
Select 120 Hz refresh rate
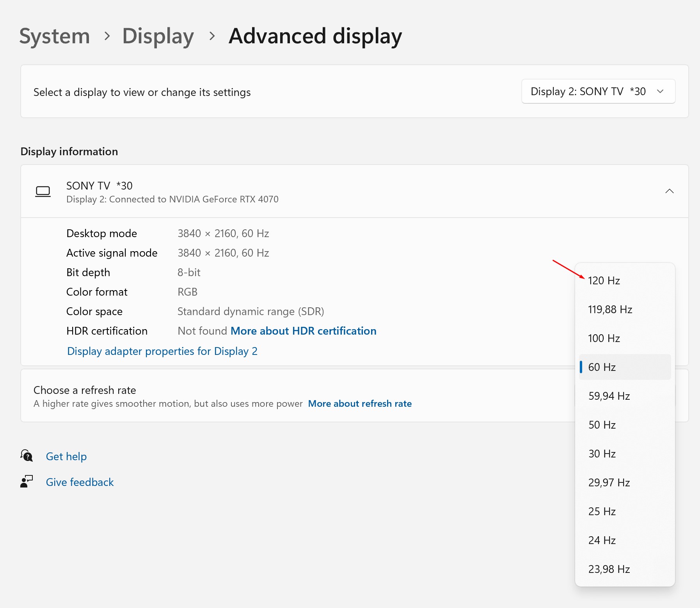pyautogui.click(x=625, y=280)
